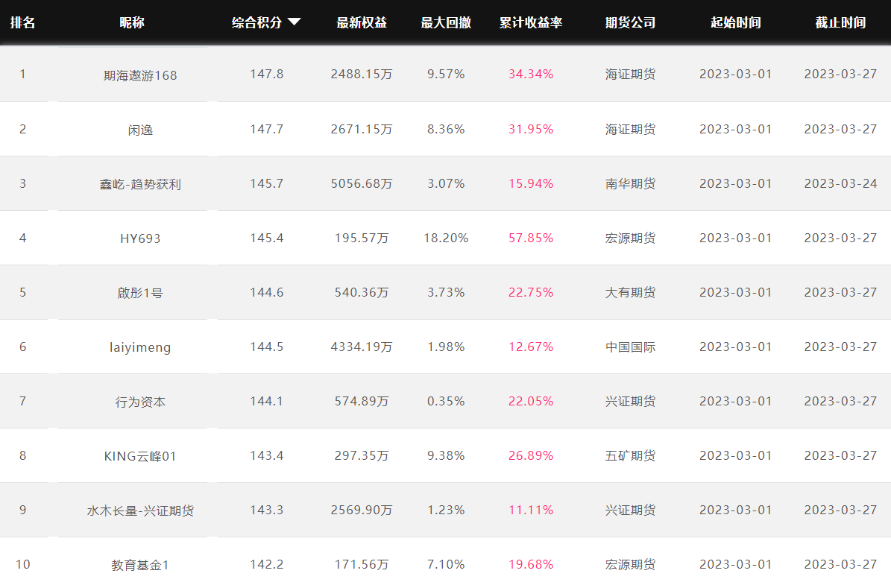
Task: Select equity value 2671.15万
Action: pyautogui.click(x=362, y=130)
